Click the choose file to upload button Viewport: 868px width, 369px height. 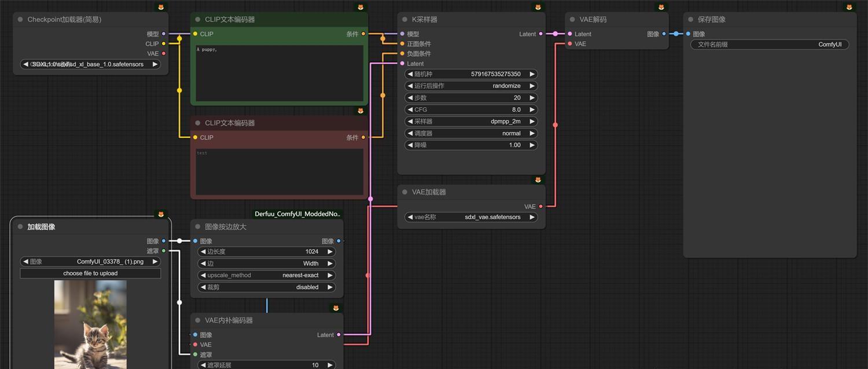(90, 273)
